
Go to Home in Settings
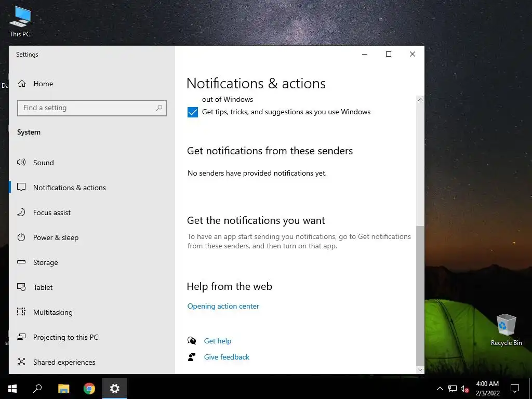[x=43, y=84]
